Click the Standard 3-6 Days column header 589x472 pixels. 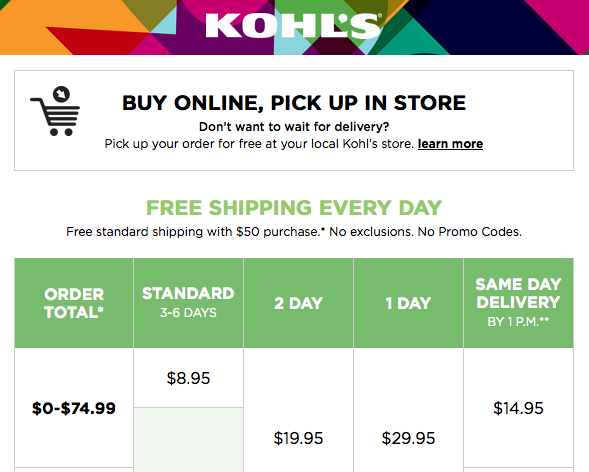[x=188, y=303]
